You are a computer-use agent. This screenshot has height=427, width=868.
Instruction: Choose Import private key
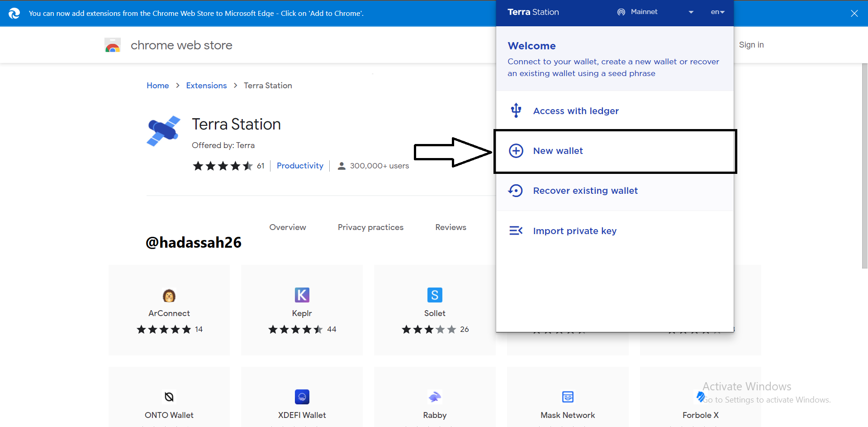click(x=615, y=231)
